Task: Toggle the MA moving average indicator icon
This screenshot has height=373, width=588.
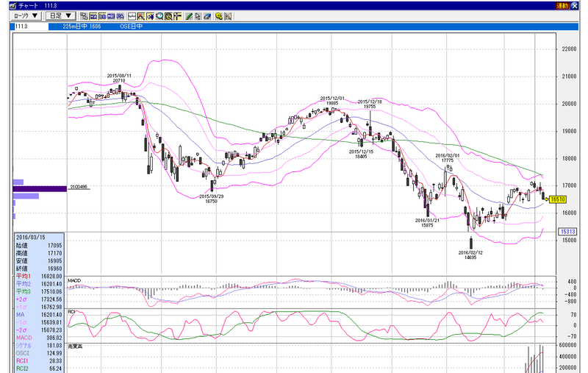Action: tap(93, 16)
